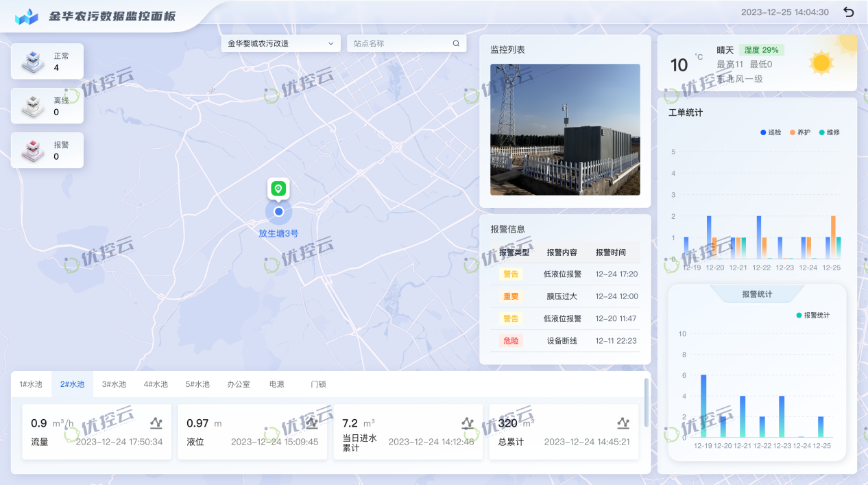This screenshot has height=485, width=868.
Task: Open the 流量 mini trend chart icon
Action: click(x=156, y=423)
